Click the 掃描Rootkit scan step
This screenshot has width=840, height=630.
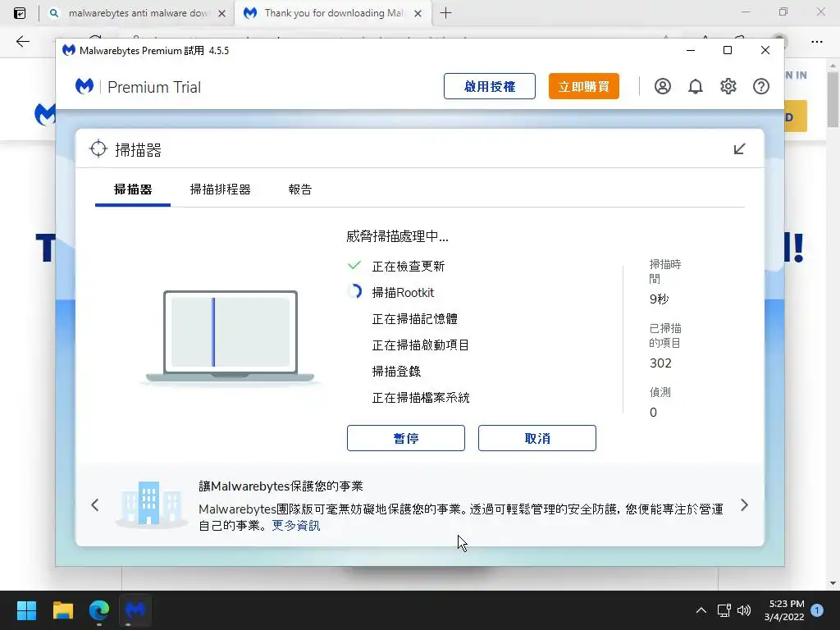403,293
